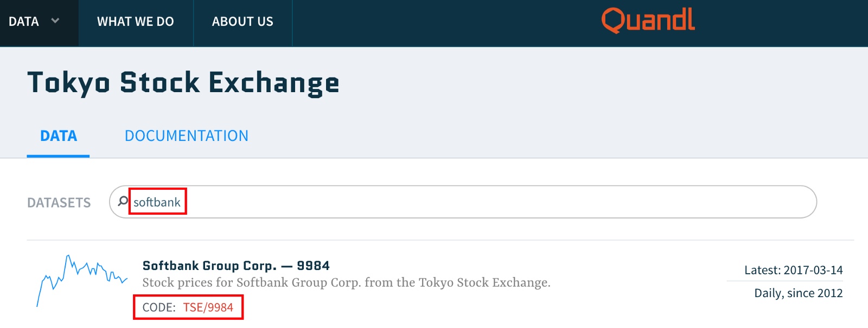This screenshot has width=868, height=328.
Task: Switch to the DOCUMENTATION tab
Action: (187, 136)
